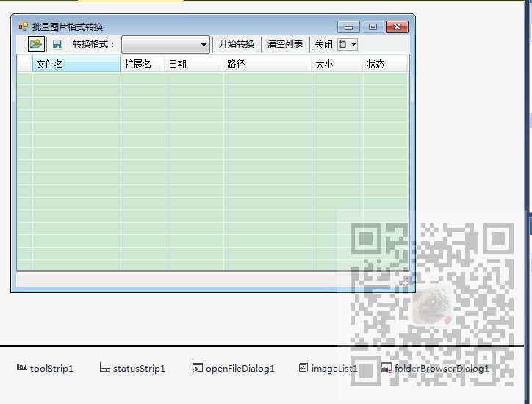Select the 状态 column header
Screen dimensions: 532x404
tap(385, 64)
